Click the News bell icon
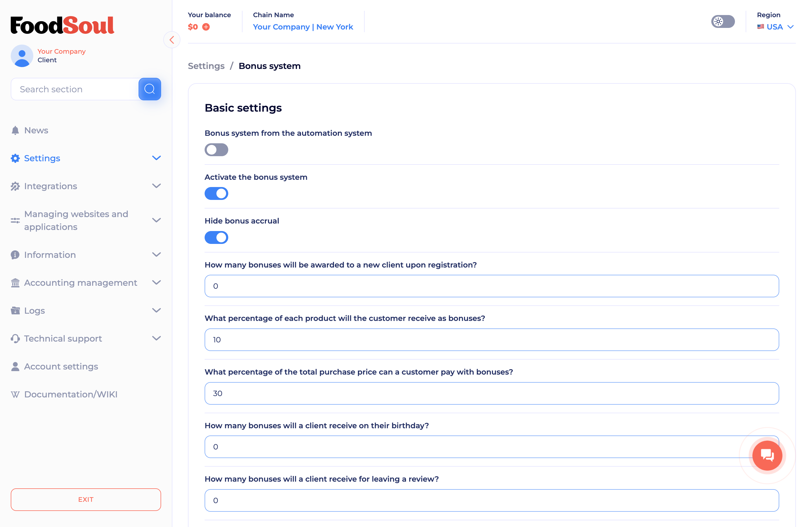812x527 pixels. [x=15, y=131]
